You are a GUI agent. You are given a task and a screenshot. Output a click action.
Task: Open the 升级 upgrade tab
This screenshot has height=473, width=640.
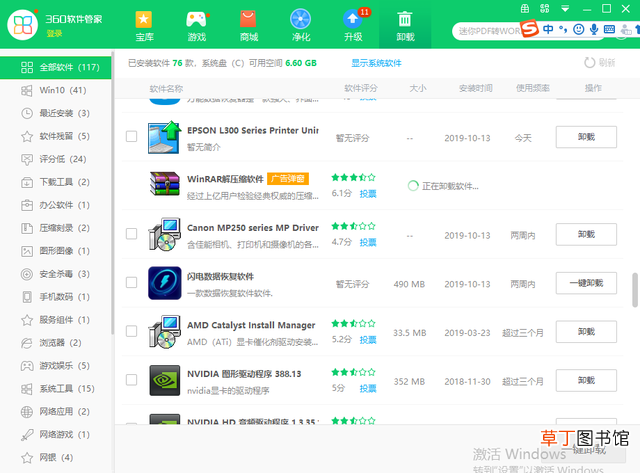353,26
